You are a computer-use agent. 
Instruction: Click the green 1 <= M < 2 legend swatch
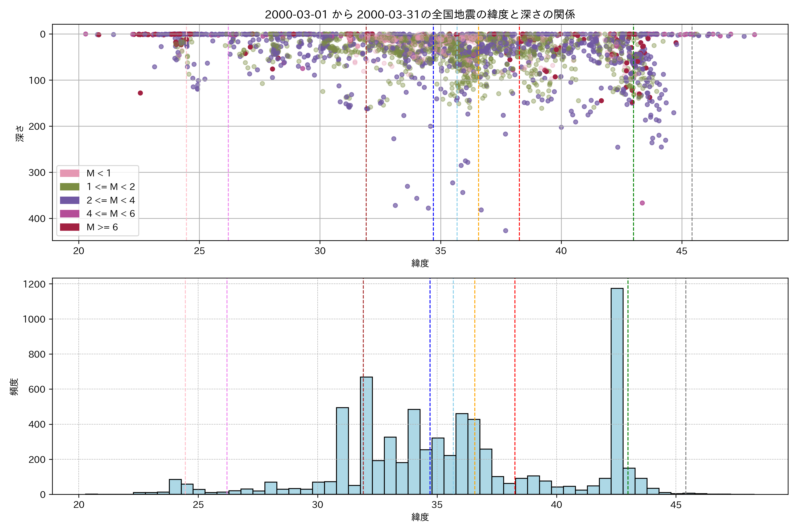pos(70,187)
